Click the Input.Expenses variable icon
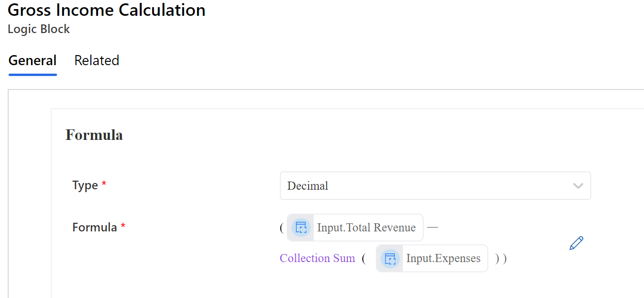 click(390, 259)
